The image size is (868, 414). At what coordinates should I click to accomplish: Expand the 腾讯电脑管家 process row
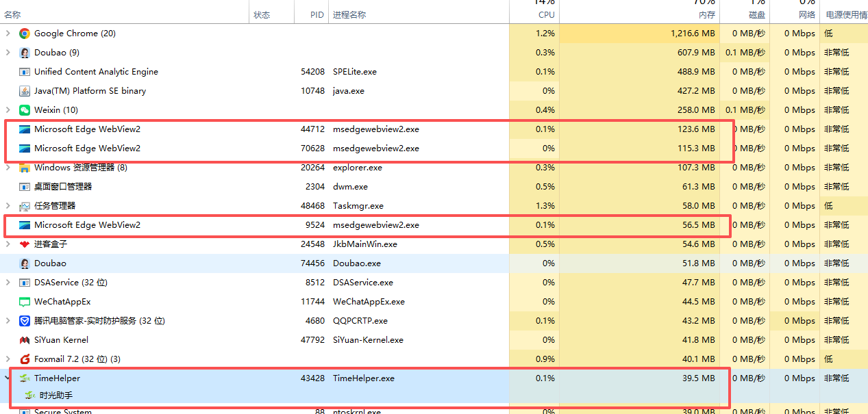[8, 321]
